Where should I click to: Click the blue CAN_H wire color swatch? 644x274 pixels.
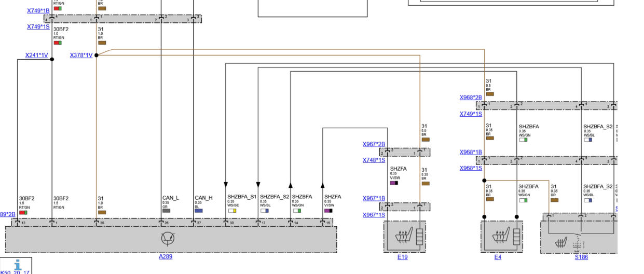198,211
